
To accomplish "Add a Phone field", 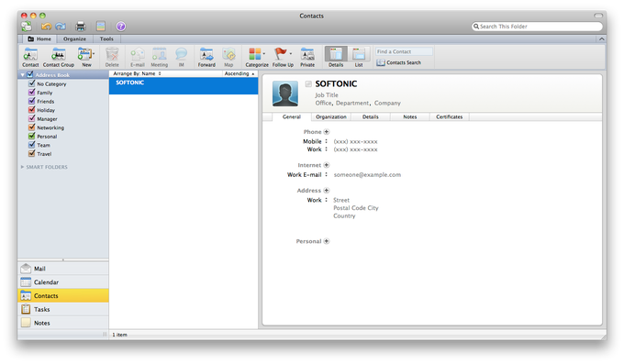I will coord(327,132).
